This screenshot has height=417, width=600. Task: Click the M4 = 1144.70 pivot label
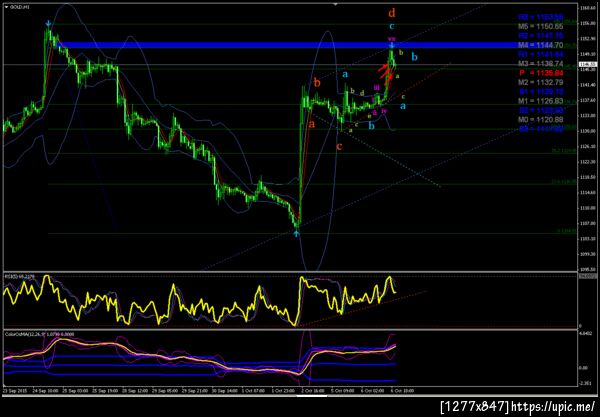[540, 45]
